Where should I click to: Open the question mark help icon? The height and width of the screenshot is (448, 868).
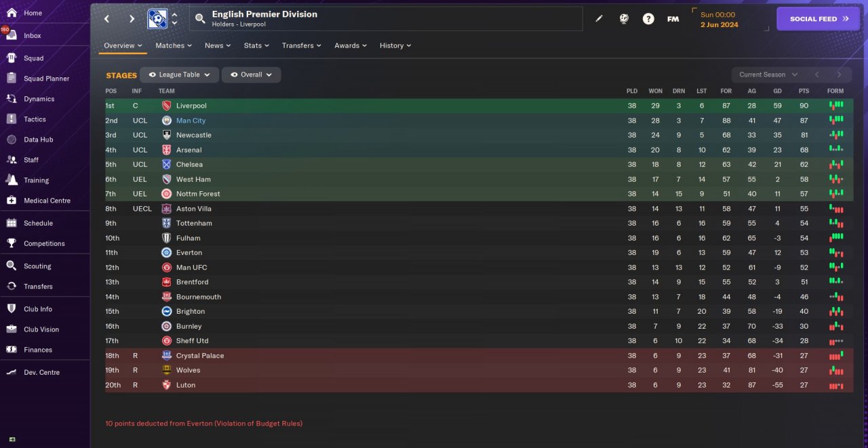648,19
